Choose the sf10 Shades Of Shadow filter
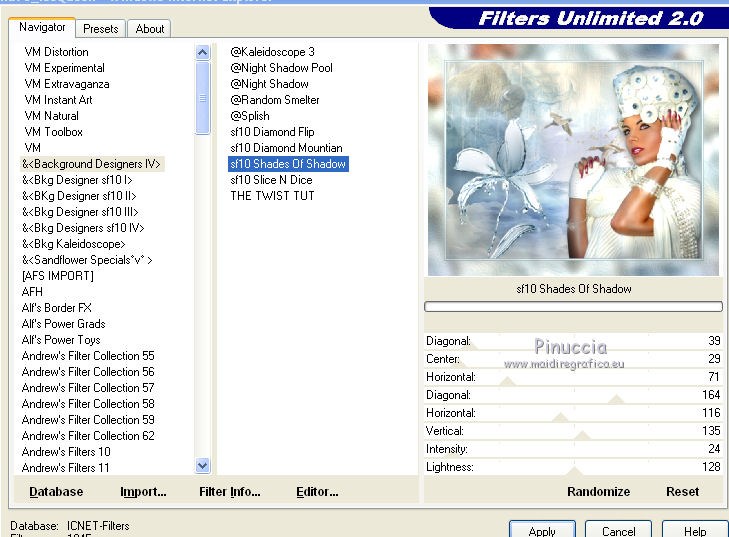Screen dimensions: 729x537 coord(288,164)
